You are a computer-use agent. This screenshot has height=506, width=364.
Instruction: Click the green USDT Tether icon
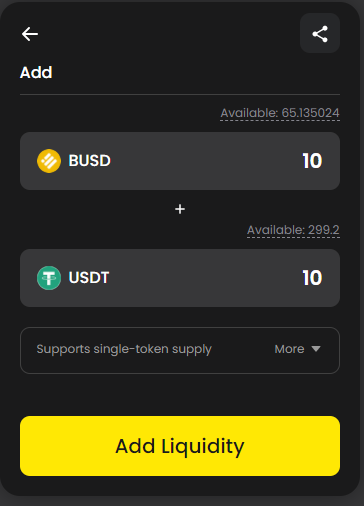tap(49, 278)
